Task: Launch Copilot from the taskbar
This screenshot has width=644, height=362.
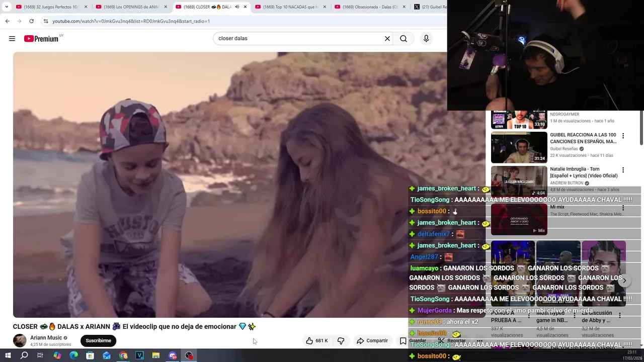Action: click(57, 355)
